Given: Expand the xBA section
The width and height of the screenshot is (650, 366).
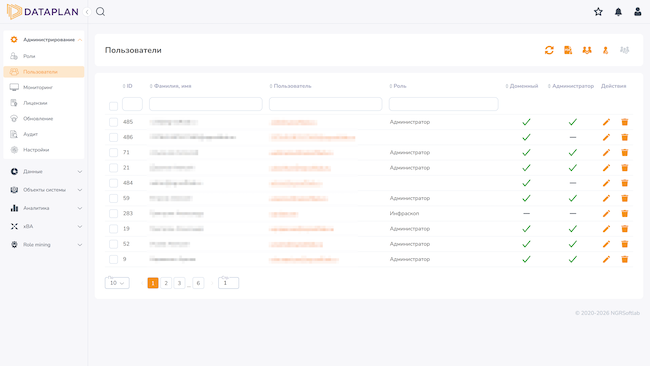Looking at the screenshot, I should [80, 226].
